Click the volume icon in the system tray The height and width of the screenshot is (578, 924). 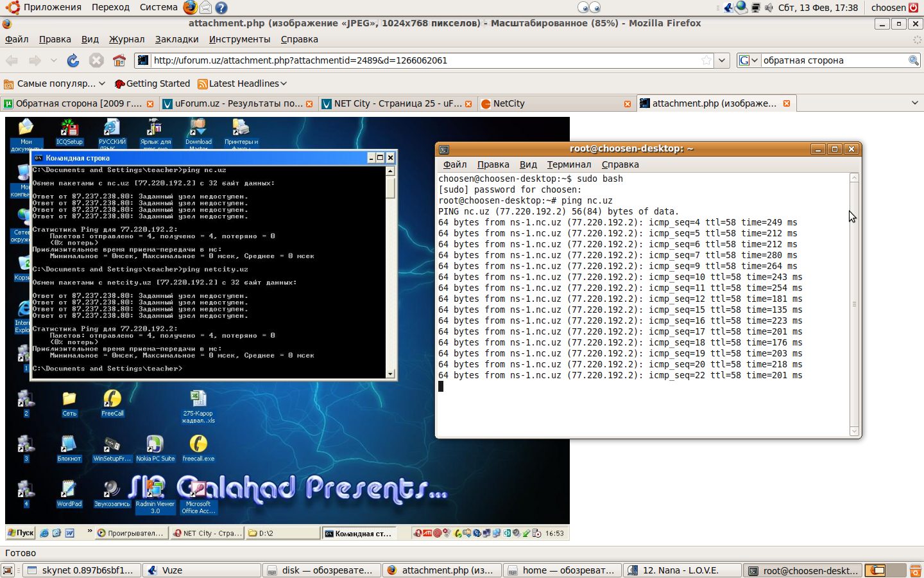coord(769,8)
